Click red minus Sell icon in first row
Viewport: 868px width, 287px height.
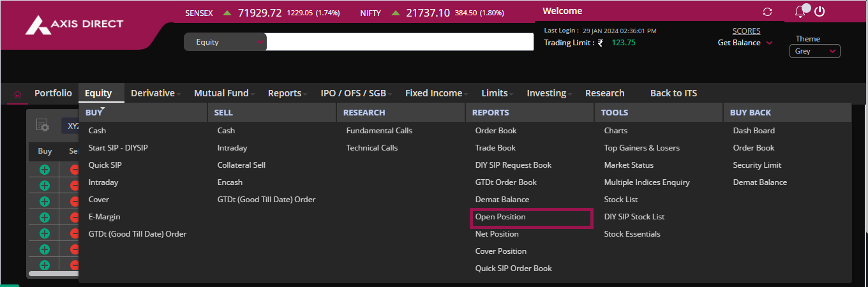pyautogui.click(x=74, y=170)
